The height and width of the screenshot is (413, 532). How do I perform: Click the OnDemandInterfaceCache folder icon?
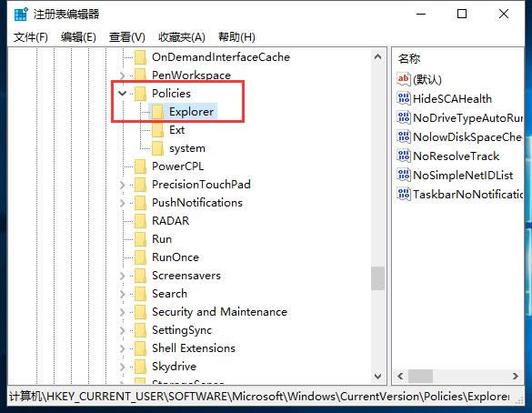[x=140, y=57]
